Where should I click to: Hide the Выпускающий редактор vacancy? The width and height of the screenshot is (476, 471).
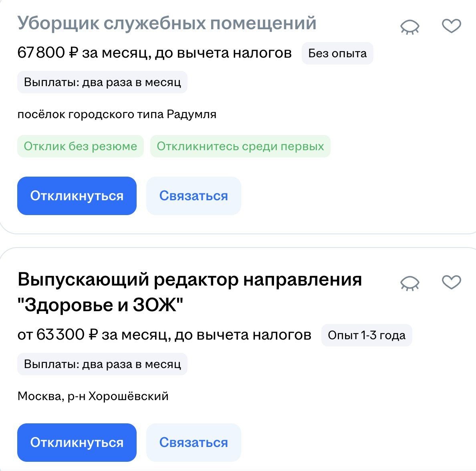pyautogui.click(x=410, y=283)
